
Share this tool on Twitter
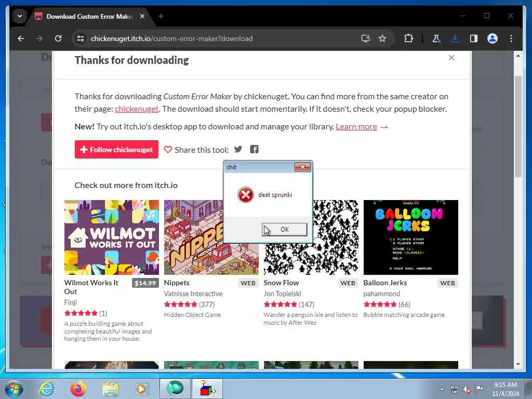(238, 149)
